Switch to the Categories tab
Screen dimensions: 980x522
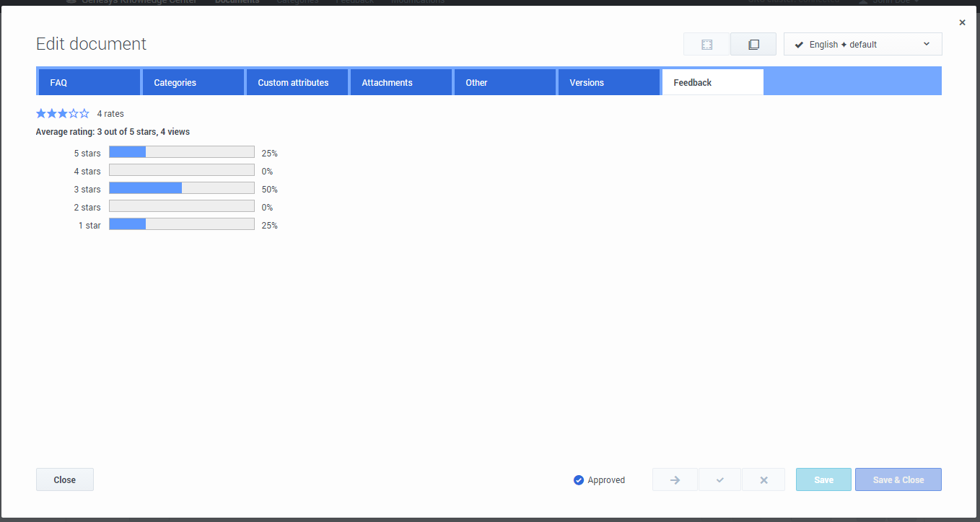[x=193, y=83]
